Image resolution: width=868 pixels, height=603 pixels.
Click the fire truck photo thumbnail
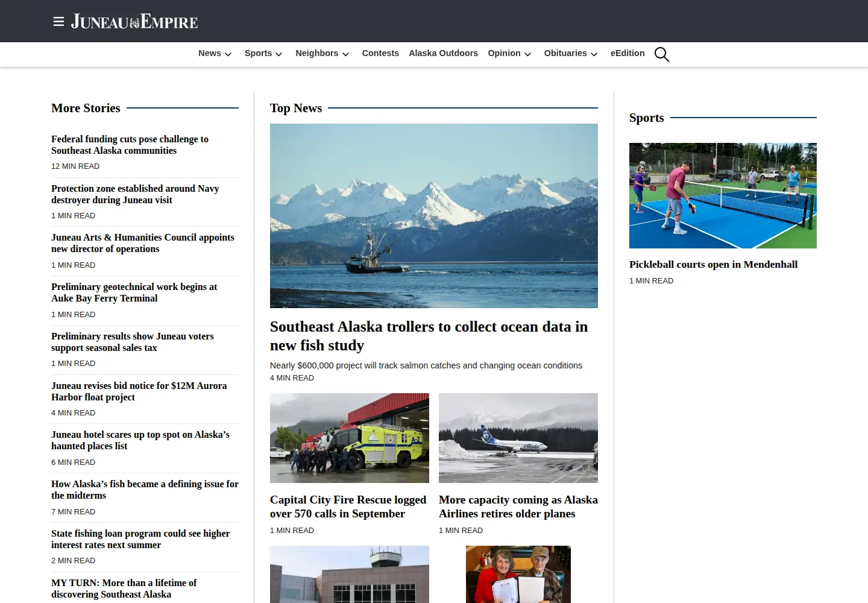pyautogui.click(x=350, y=438)
